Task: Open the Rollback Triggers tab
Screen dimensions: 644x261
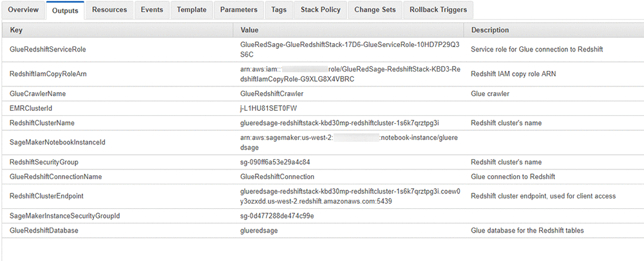Action: [x=438, y=10]
